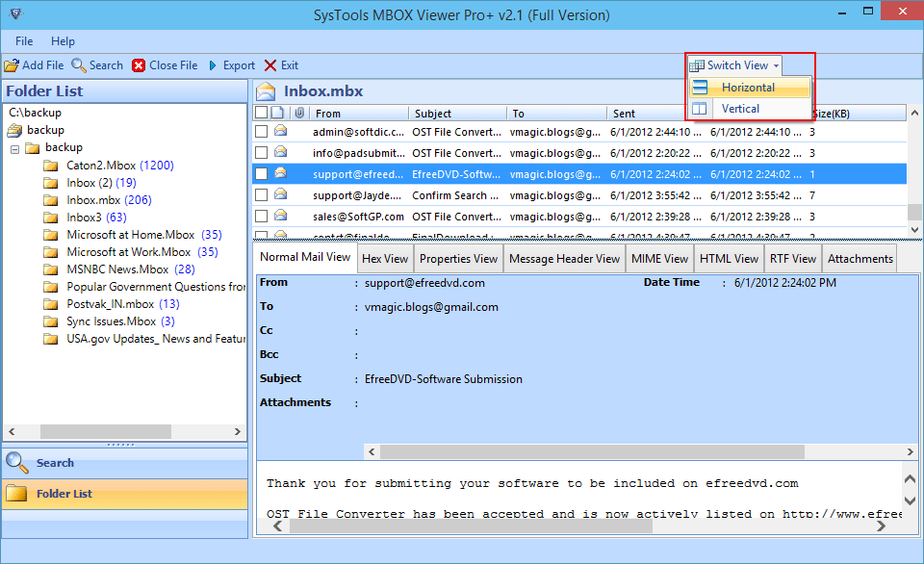The height and width of the screenshot is (564, 924).
Task: Click the MSNBC News.Mbox folder icon
Action: coord(51,269)
